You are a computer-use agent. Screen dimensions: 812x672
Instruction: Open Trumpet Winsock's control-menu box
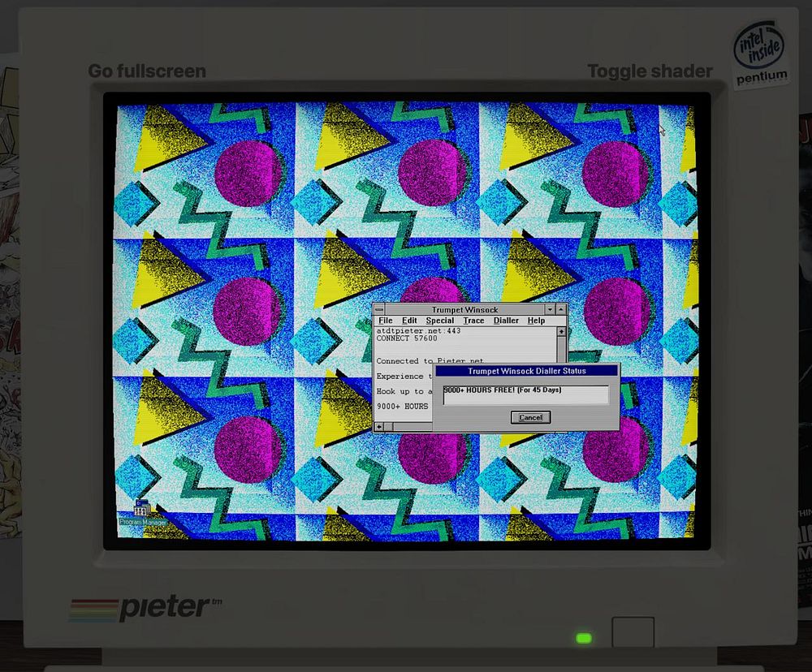379,309
